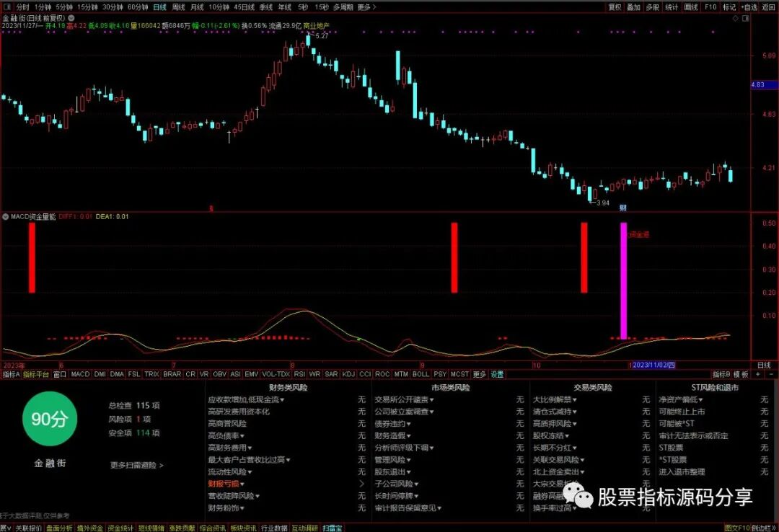Open 更多扫雷避险 link
This screenshot has height=532, width=779.
tap(136, 466)
